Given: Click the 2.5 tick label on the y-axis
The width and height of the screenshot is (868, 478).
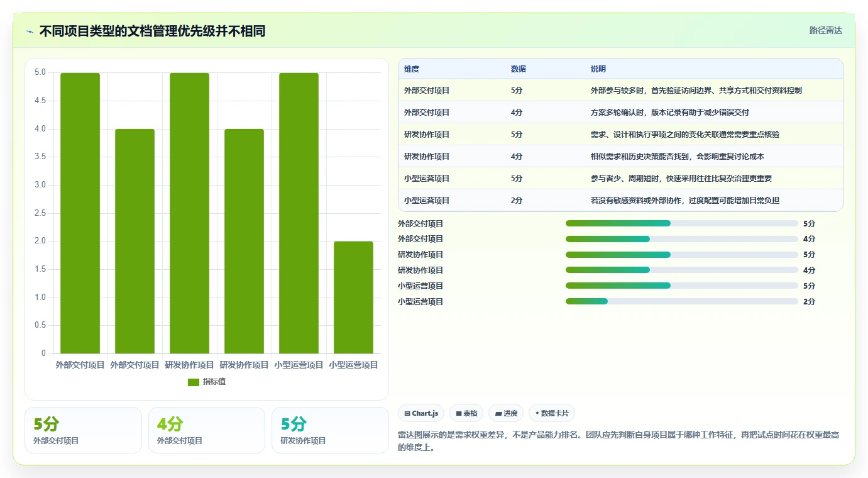Looking at the screenshot, I should click(40, 213).
